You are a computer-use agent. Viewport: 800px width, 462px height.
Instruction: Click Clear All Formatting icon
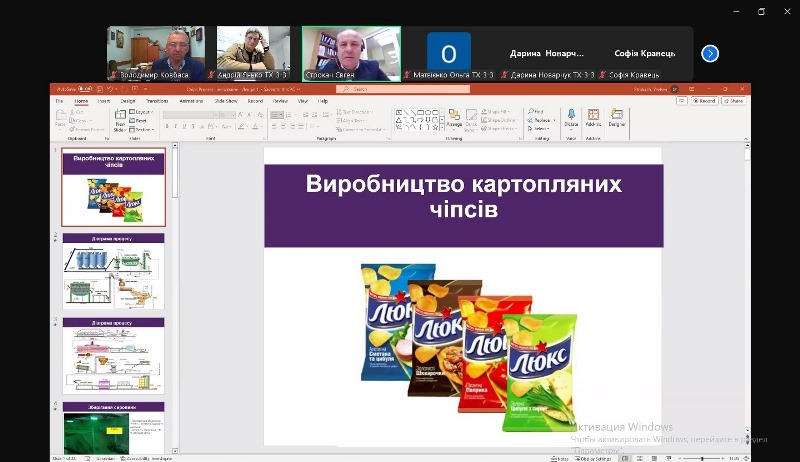[260, 115]
